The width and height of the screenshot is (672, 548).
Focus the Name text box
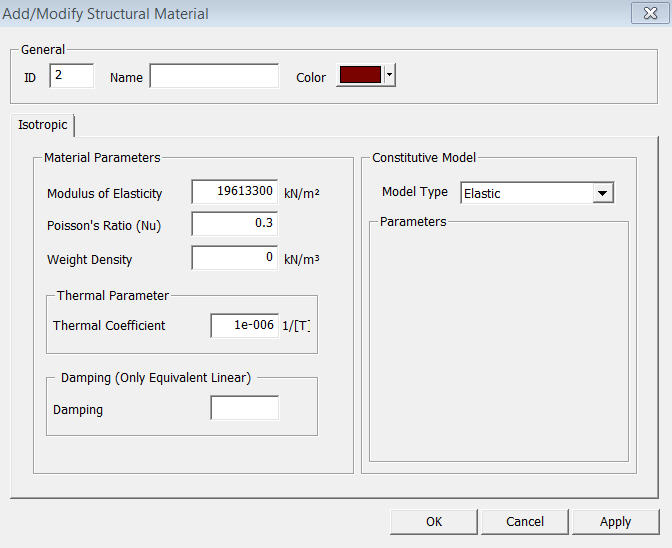tap(214, 76)
